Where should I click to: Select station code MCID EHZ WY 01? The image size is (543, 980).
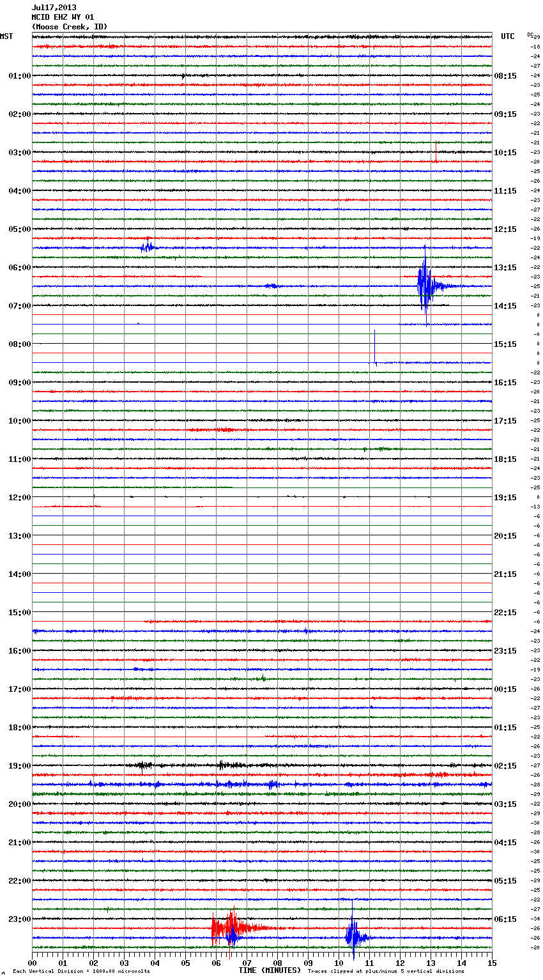63,17
